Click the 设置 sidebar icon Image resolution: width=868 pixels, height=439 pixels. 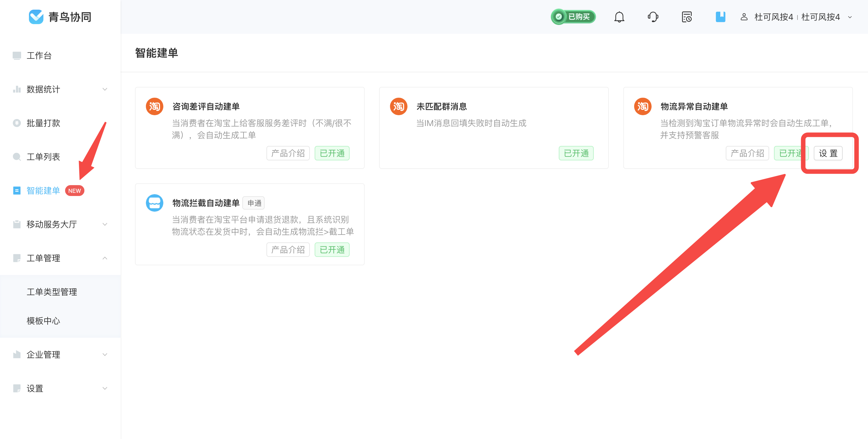click(17, 388)
